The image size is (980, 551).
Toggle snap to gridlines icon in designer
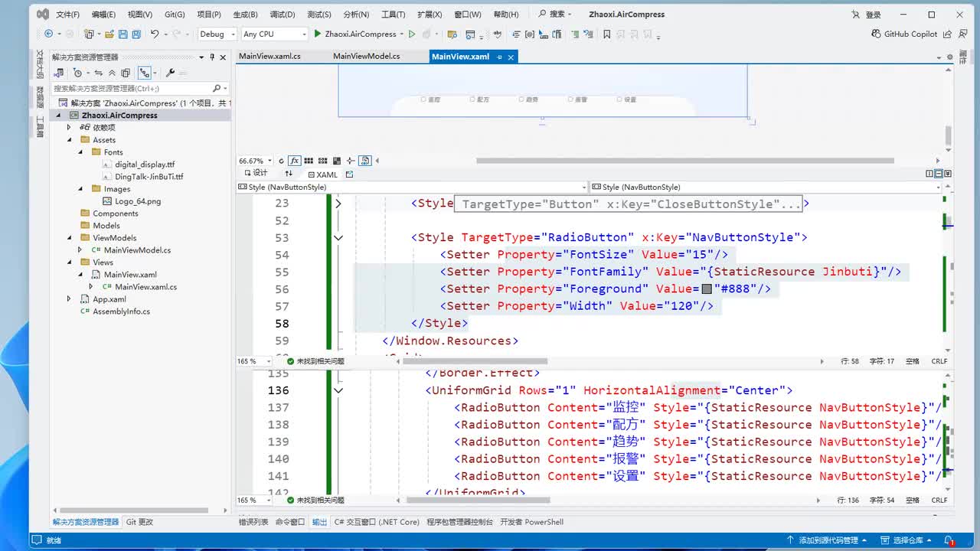click(323, 161)
